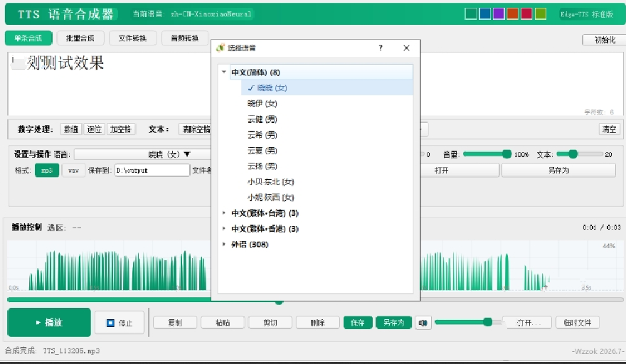Select mp3 output format
This screenshot has width=626, height=364.
click(x=47, y=171)
